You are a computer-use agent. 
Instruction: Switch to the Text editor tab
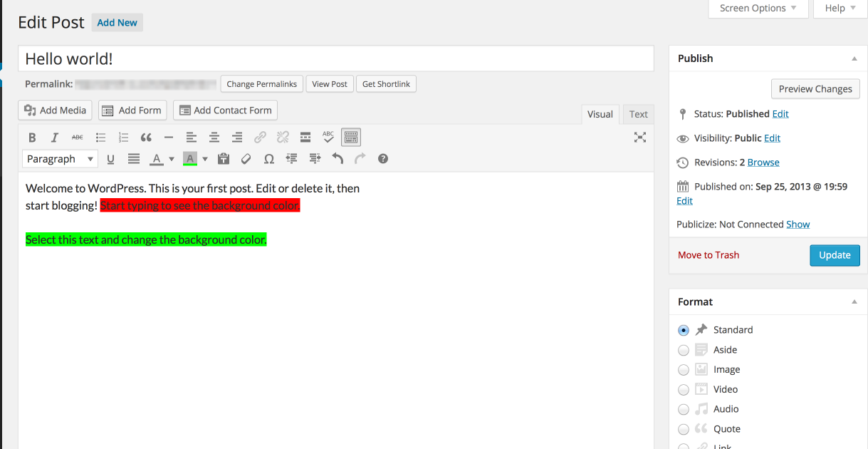[x=638, y=114]
